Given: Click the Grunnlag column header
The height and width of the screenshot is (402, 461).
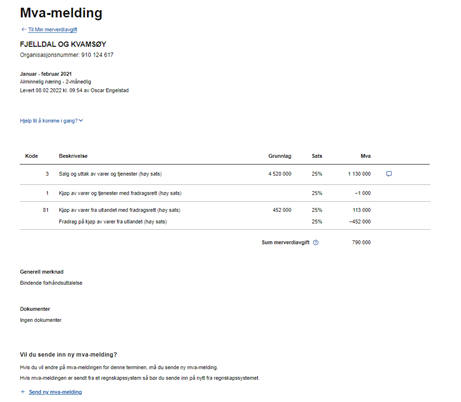Looking at the screenshot, I should pos(280,156).
